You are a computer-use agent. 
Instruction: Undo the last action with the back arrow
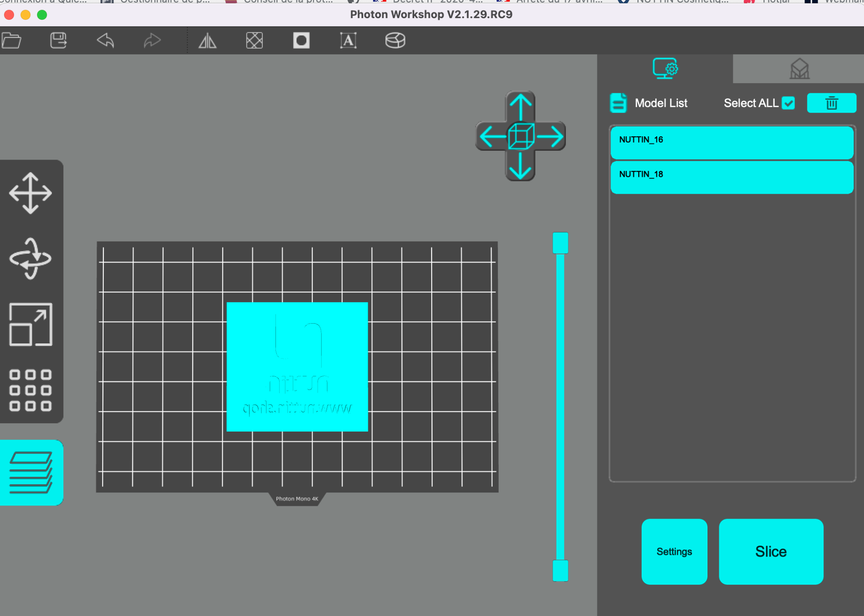point(105,41)
